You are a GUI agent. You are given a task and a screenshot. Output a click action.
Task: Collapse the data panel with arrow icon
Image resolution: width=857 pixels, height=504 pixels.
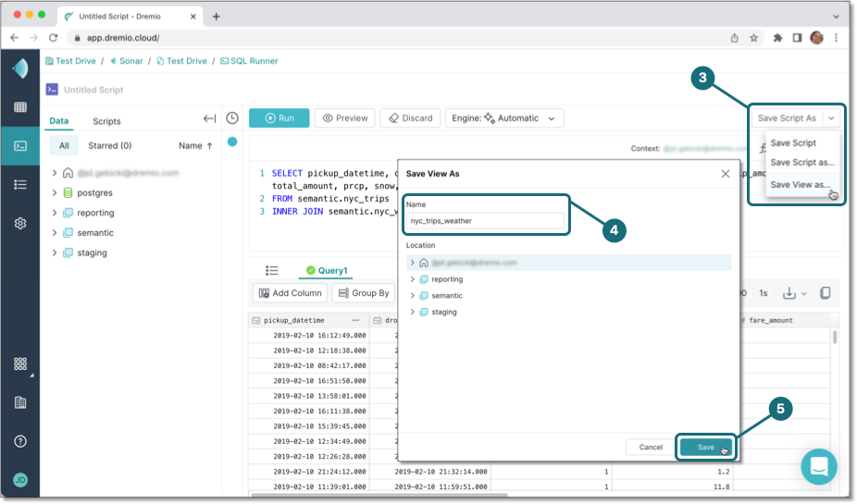(209, 118)
